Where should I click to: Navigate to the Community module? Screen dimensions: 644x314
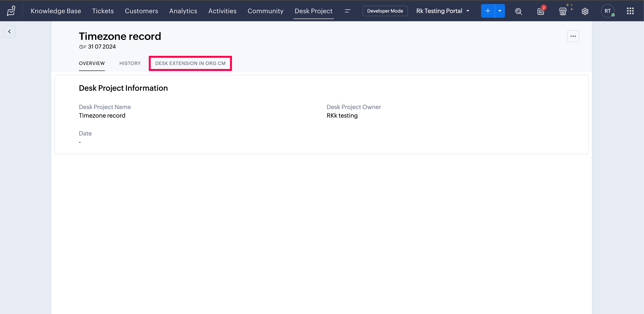tap(265, 11)
